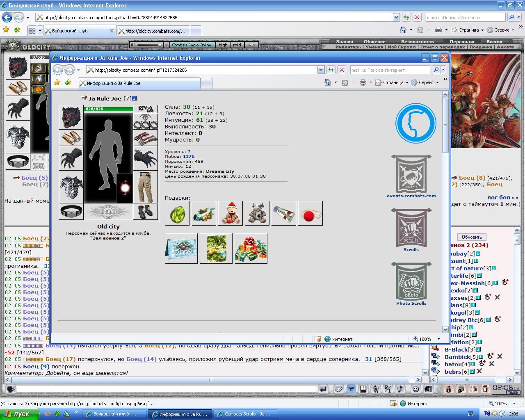Click the Home icon in the info window toolbar
The width and height of the screenshot is (525, 420).
327,82
